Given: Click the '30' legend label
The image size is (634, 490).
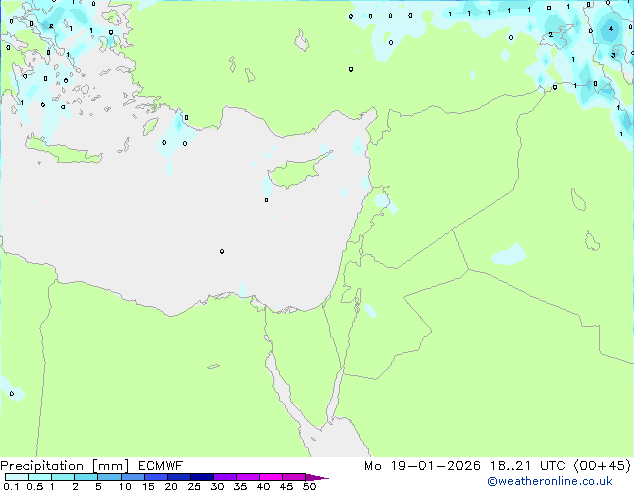Looking at the screenshot, I should [217, 486].
